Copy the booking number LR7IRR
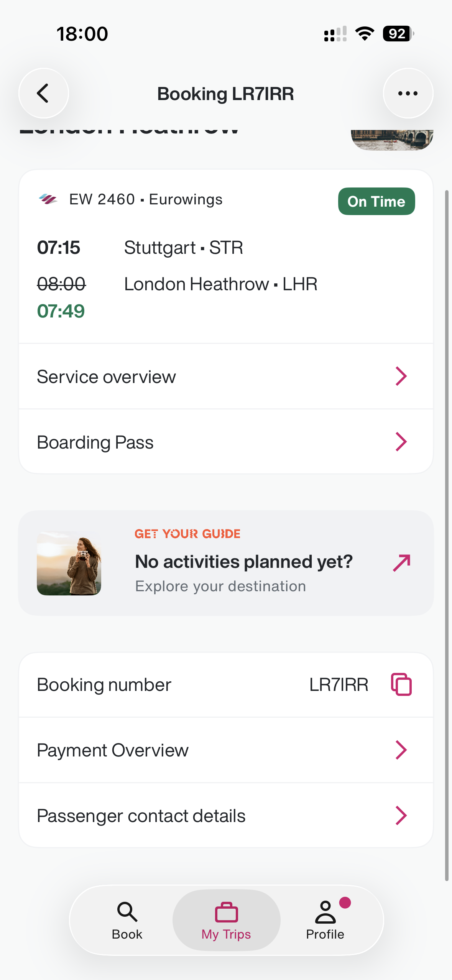This screenshot has height=980, width=452. pyautogui.click(x=401, y=684)
